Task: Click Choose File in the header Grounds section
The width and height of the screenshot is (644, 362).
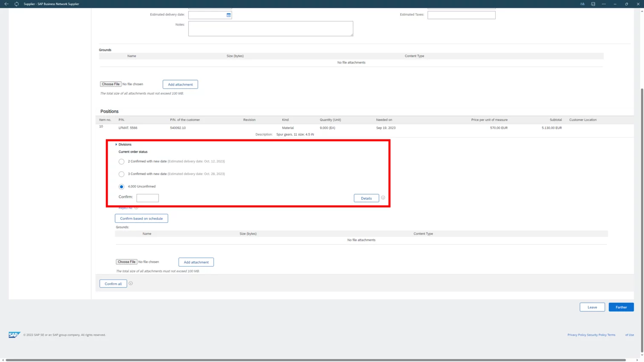Action: click(111, 84)
